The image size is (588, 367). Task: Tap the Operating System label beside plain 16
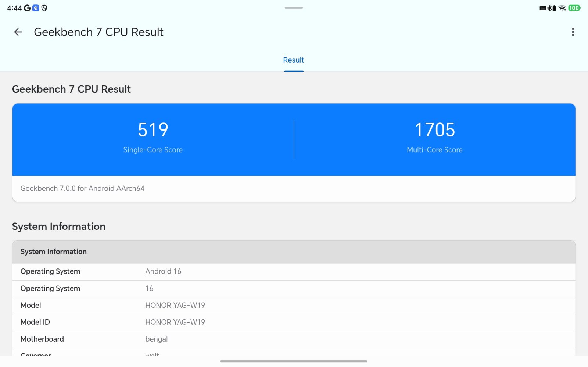click(50, 288)
